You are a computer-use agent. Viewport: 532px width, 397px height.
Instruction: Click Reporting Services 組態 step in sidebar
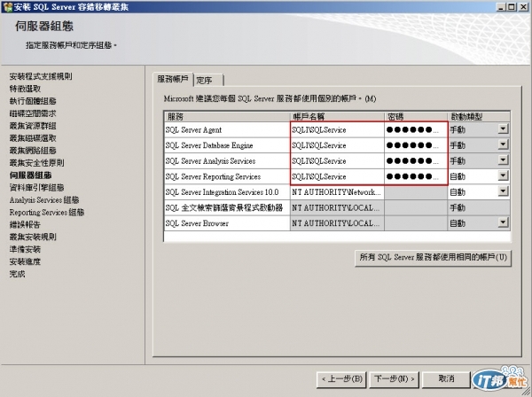(47, 212)
